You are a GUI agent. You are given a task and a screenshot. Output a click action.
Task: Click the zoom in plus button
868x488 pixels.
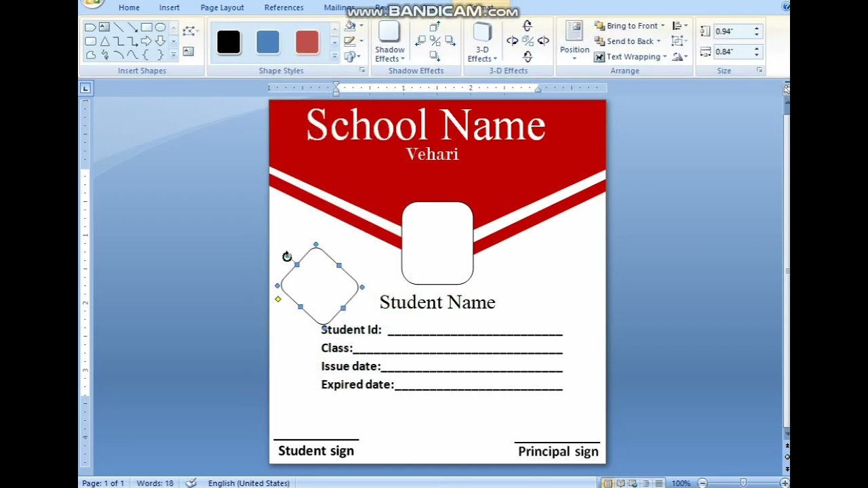[x=785, y=483]
